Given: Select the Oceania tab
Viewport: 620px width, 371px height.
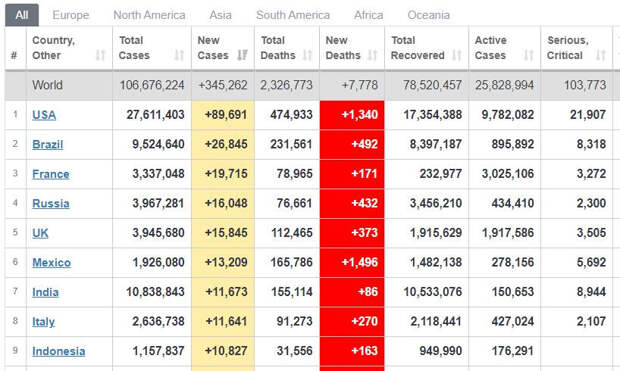Looking at the screenshot, I should (429, 15).
